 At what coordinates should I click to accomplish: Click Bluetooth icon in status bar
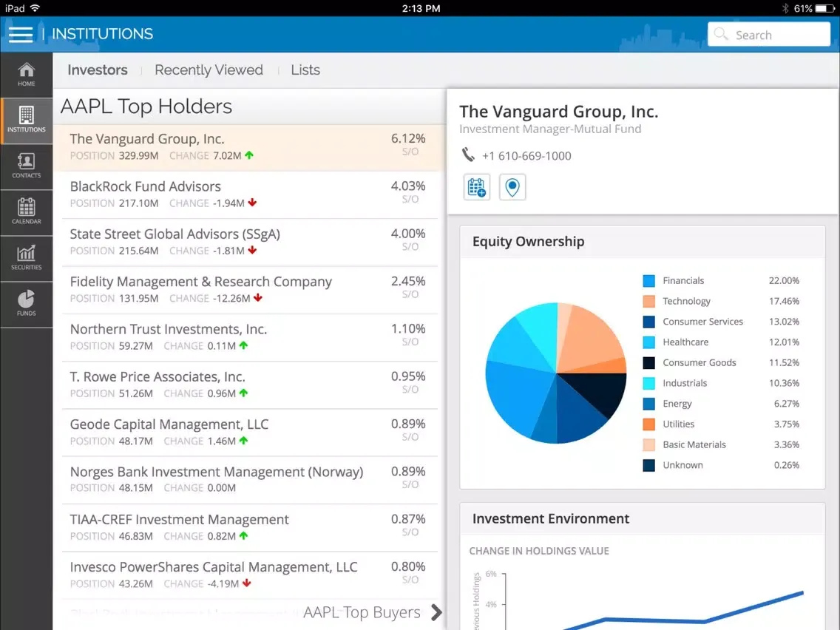click(x=785, y=8)
